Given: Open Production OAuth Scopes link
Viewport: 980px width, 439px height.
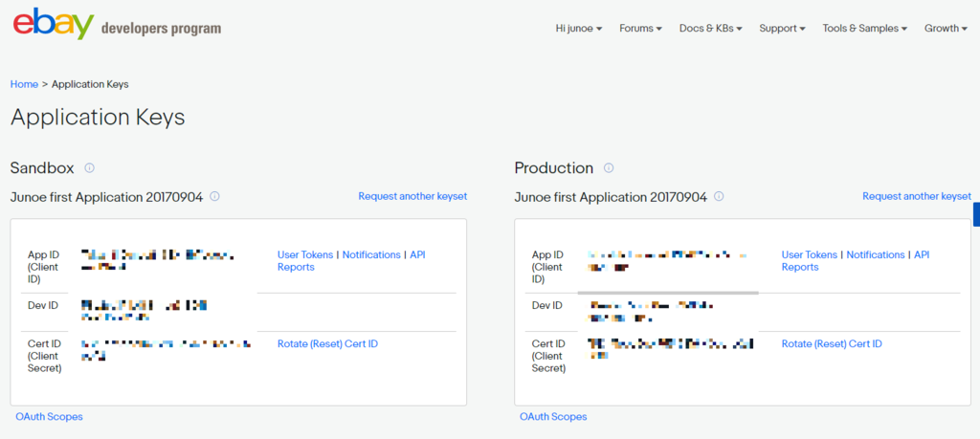Looking at the screenshot, I should point(553,416).
